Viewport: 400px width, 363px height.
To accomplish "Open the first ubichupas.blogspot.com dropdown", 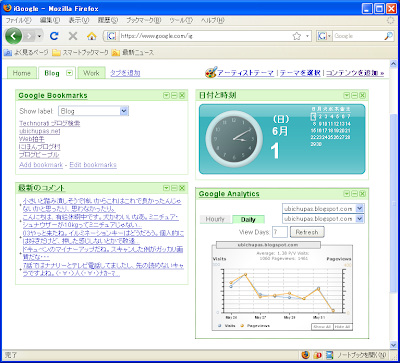I will point(323,209).
